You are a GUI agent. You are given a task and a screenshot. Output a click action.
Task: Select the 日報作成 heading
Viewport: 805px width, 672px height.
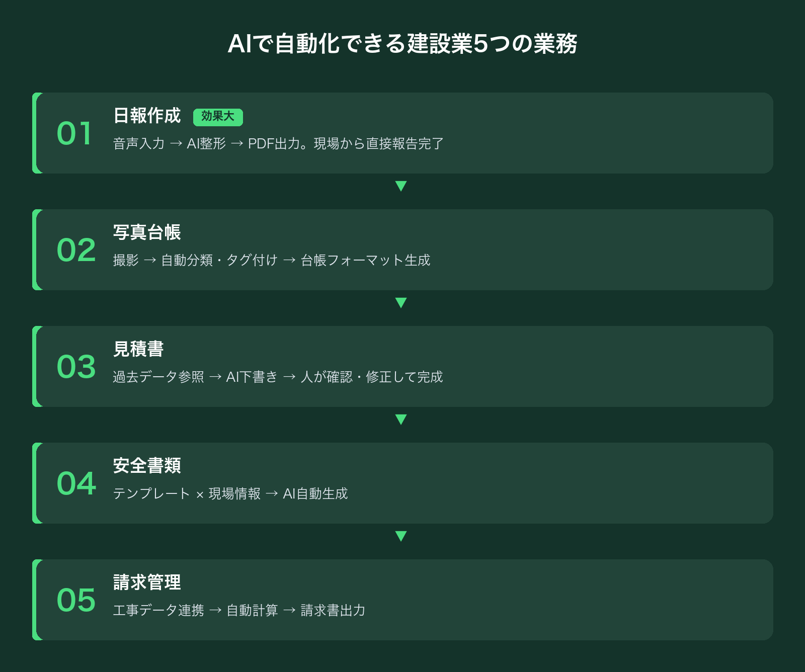(x=147, y=116)
